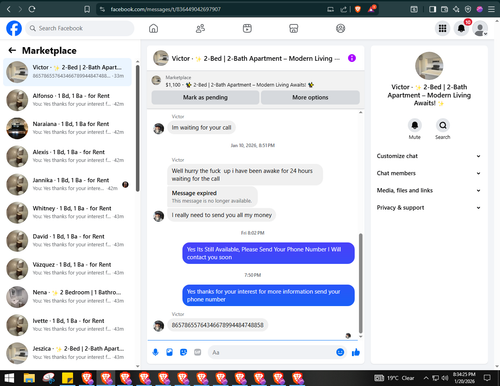Record a voice clip microphone icon
The image size is (500, 386).
click(155, 352)
